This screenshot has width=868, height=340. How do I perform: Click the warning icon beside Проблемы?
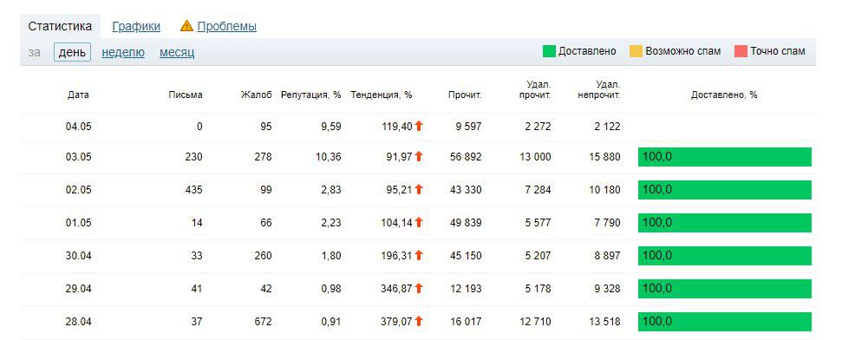coord(186,26)
